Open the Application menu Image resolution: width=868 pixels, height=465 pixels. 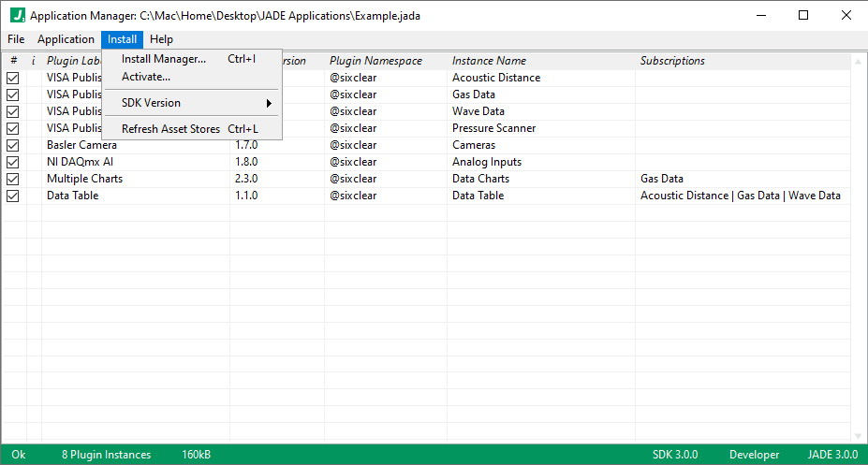point(66,39)
